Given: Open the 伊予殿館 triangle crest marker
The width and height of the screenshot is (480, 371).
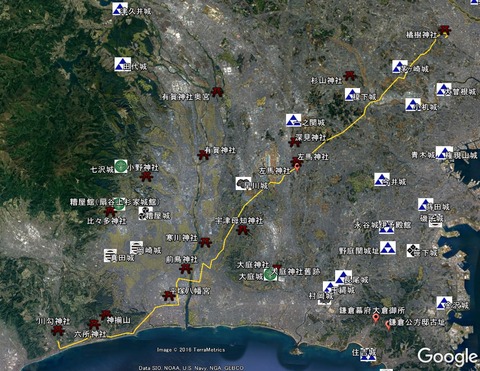Looking at the screenshot, I should point(386,227).
